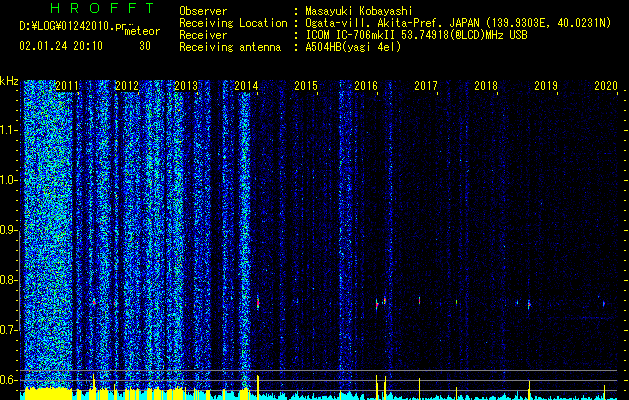This screenshot has height=400, width=629.
Task: Click the 'meteor' label
Action: [142, 31]
